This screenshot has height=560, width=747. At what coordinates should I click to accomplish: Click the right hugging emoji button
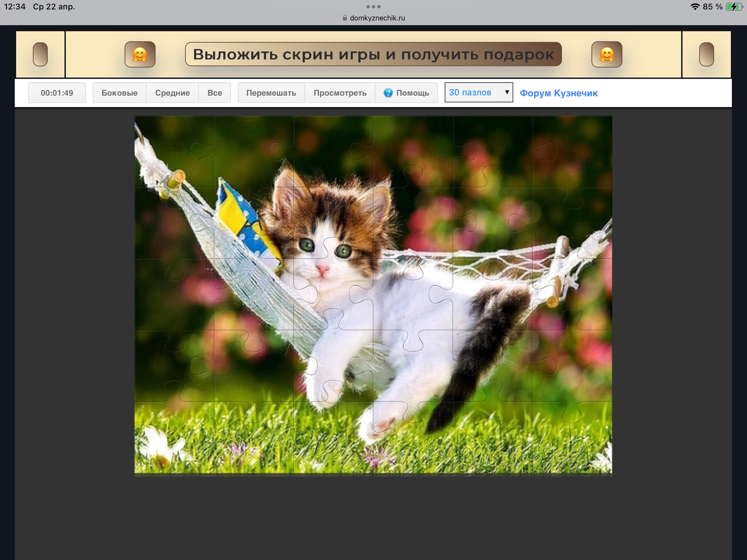[x=607, y=54]
